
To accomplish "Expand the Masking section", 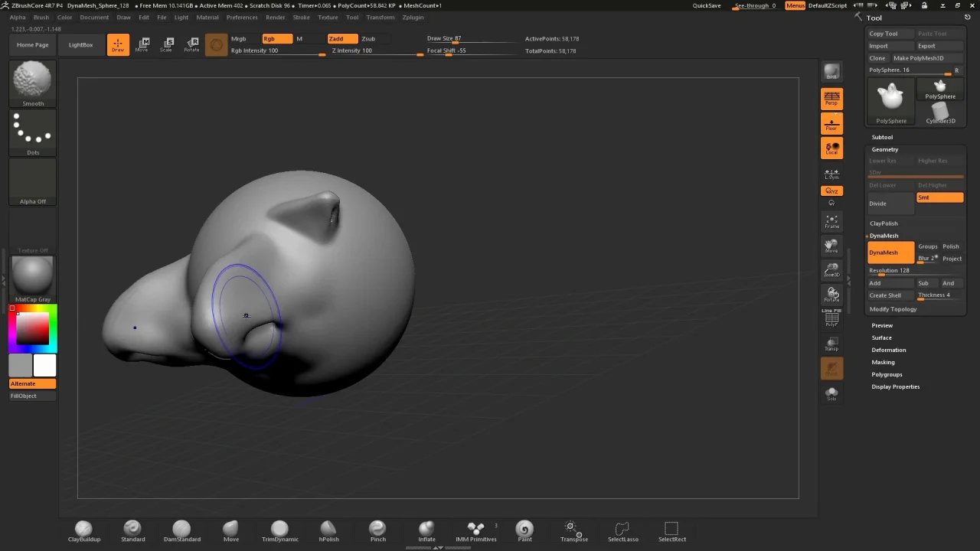I will pyautogui.click(x=883, y=362).
